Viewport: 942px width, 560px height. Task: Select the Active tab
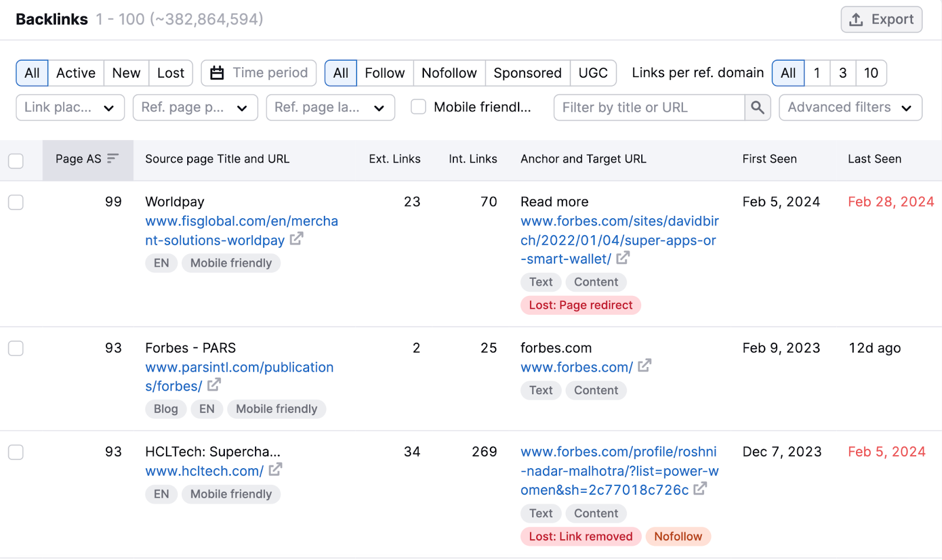[x=76, y=73]
